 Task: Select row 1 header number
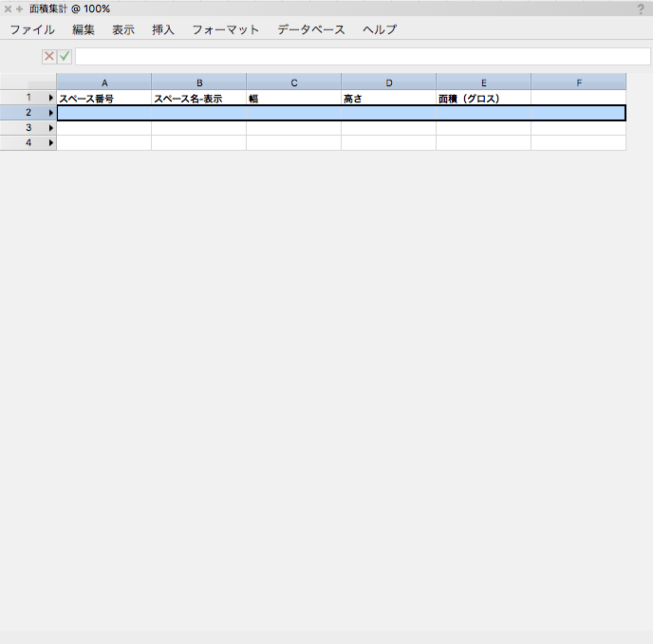[x=28, y=98]
